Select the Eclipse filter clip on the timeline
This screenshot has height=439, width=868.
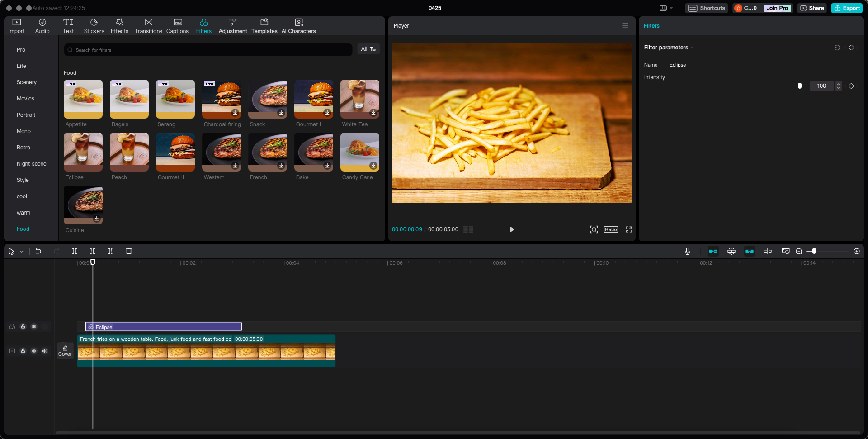(x=163, y=327)
